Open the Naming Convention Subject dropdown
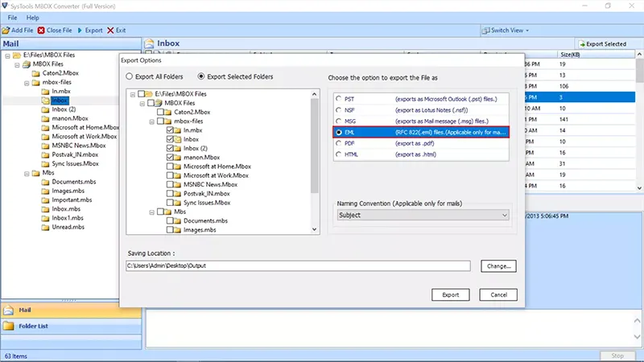 (423, 215)
